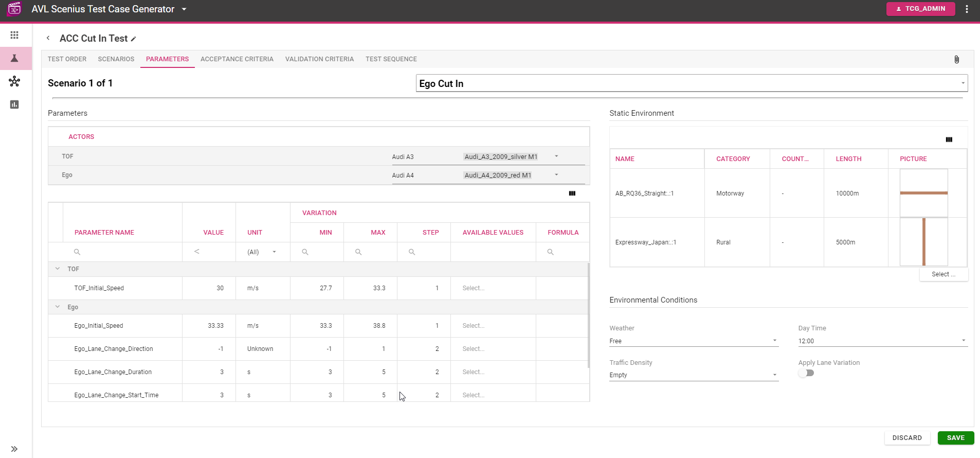Screen dimensions: 980x458
Task: Open the Day Time dropdown showing 12:00
Action: 883,341
